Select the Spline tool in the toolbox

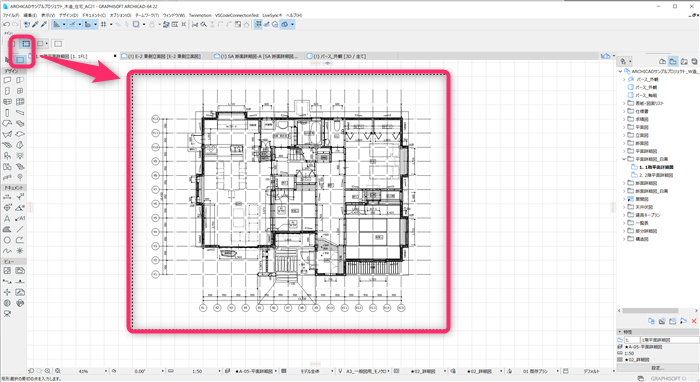[7, 251]
